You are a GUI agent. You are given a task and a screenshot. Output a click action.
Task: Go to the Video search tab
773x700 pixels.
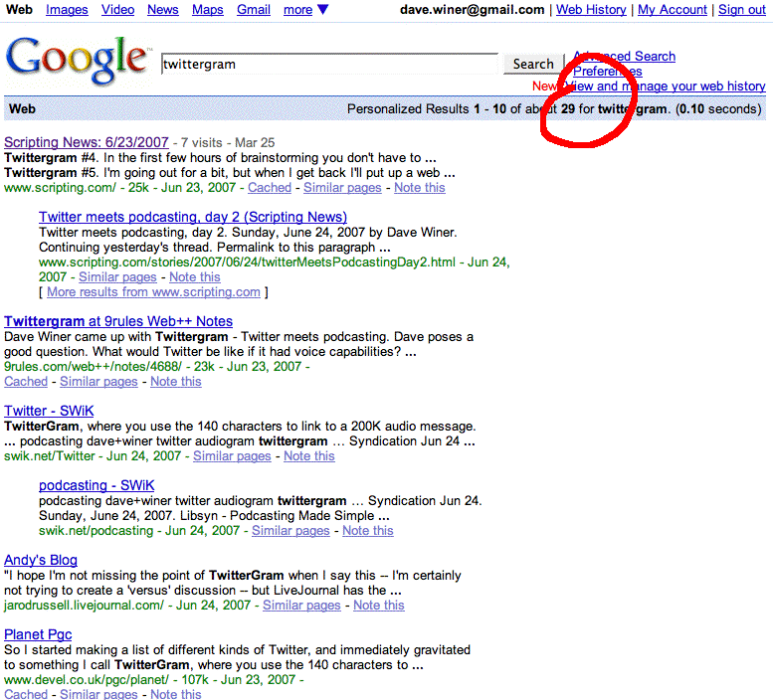(117, 10)
